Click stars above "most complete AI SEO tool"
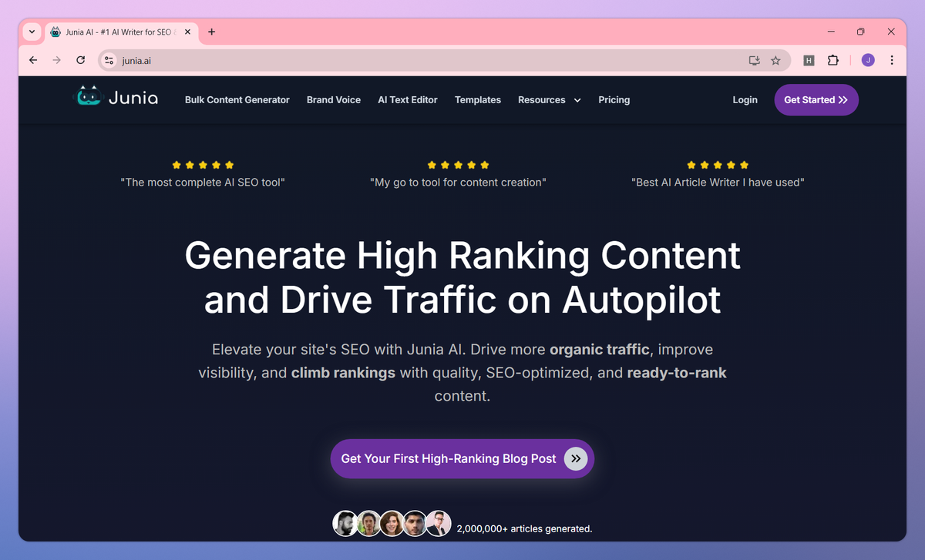This screenshot has width=925, height=560. [203, 165]
